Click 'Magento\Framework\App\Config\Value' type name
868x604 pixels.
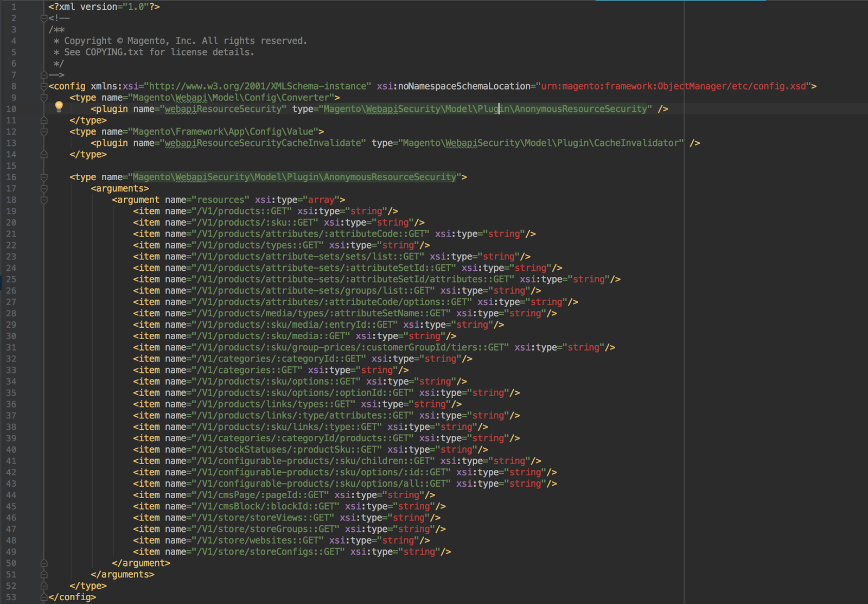(x=223, y=132)
